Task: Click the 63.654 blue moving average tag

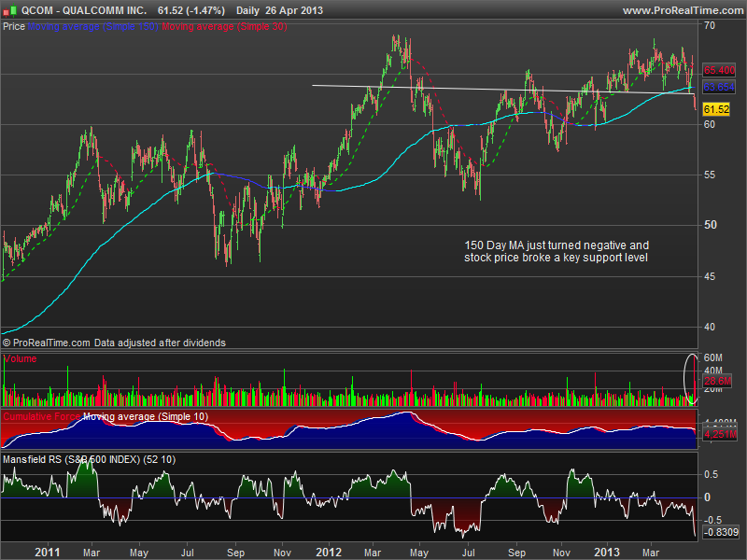Action: click(719, 87)
